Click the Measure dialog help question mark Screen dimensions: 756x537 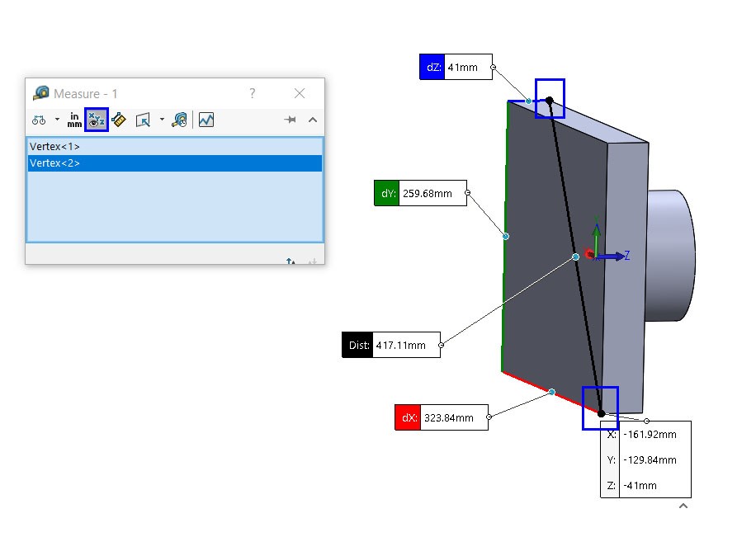(253, 93)
